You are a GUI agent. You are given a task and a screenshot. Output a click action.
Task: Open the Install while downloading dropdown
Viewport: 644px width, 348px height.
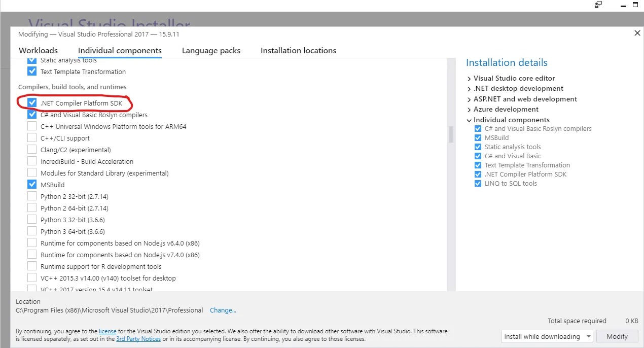tap(547, 336)
